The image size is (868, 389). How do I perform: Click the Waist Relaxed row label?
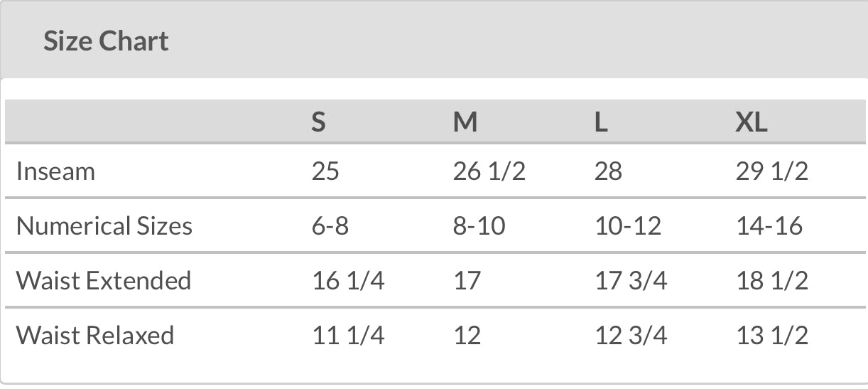click(95, 335)
